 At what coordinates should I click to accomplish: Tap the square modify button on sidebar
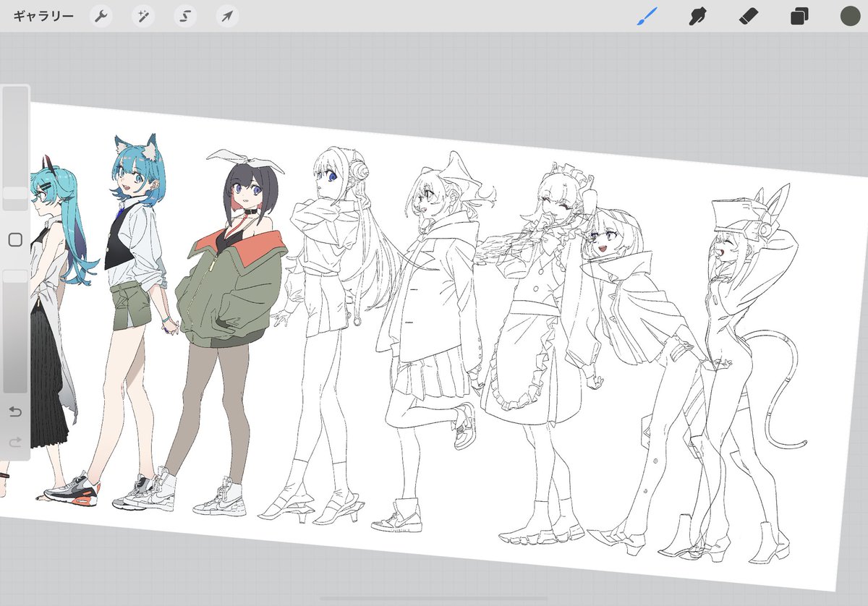tap(15, 239)
